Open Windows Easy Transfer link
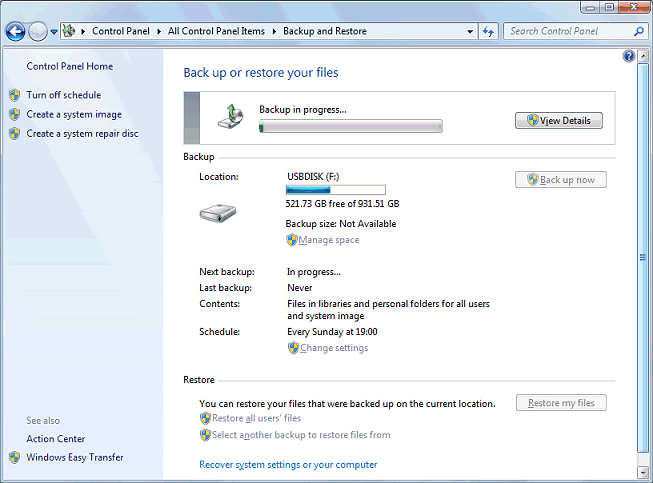The height and width of the screenshot is (483, 653). pyautogui.click(x=75, y=457)
